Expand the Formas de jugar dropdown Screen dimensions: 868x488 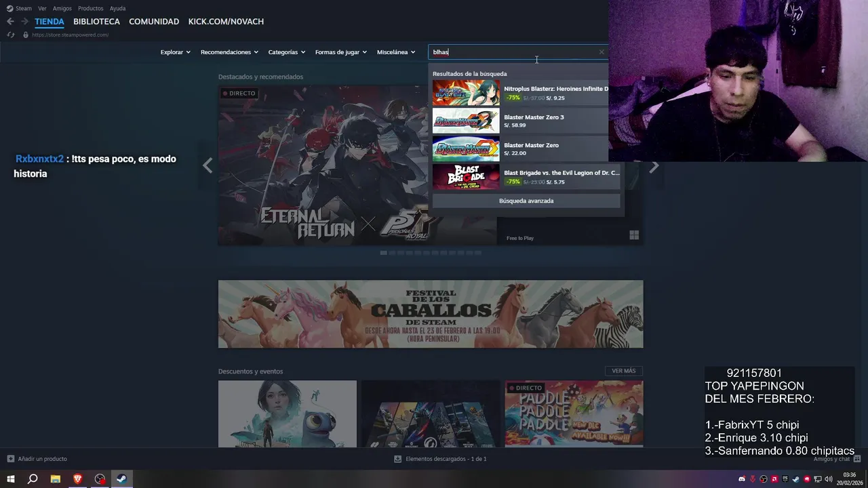(x=340, y=52)
